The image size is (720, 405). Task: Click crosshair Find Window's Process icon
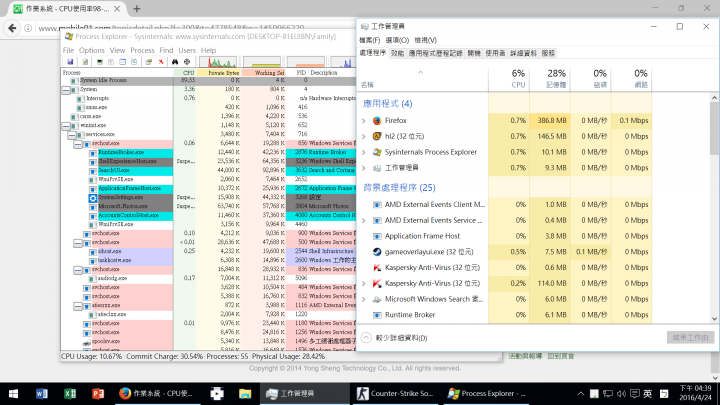pos(187,62)
